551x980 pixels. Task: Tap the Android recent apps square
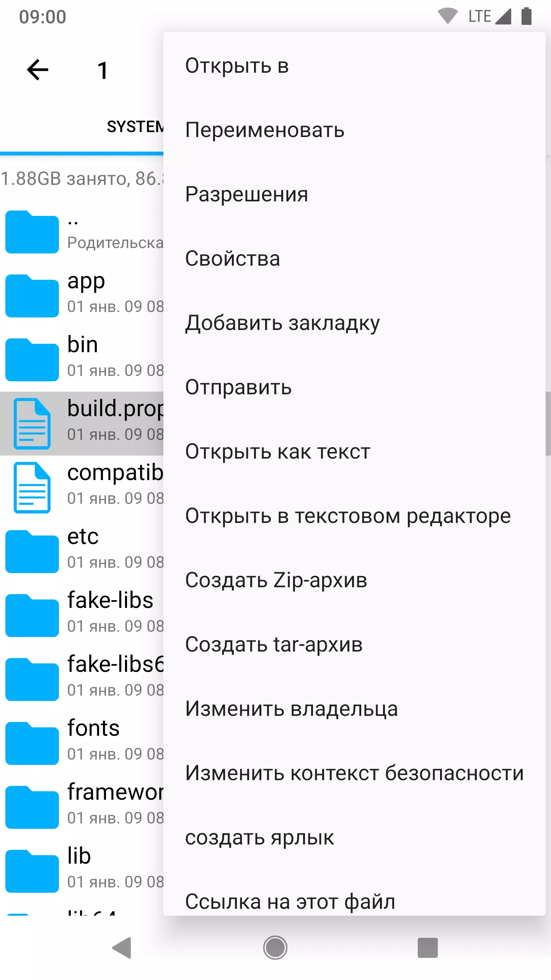pos(427,948)
